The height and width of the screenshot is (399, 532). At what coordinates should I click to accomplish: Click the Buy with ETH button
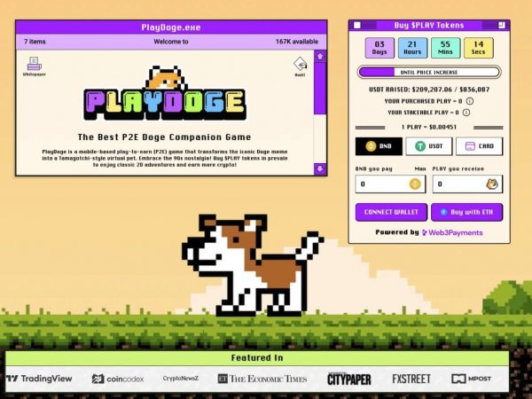coord(467,212)
